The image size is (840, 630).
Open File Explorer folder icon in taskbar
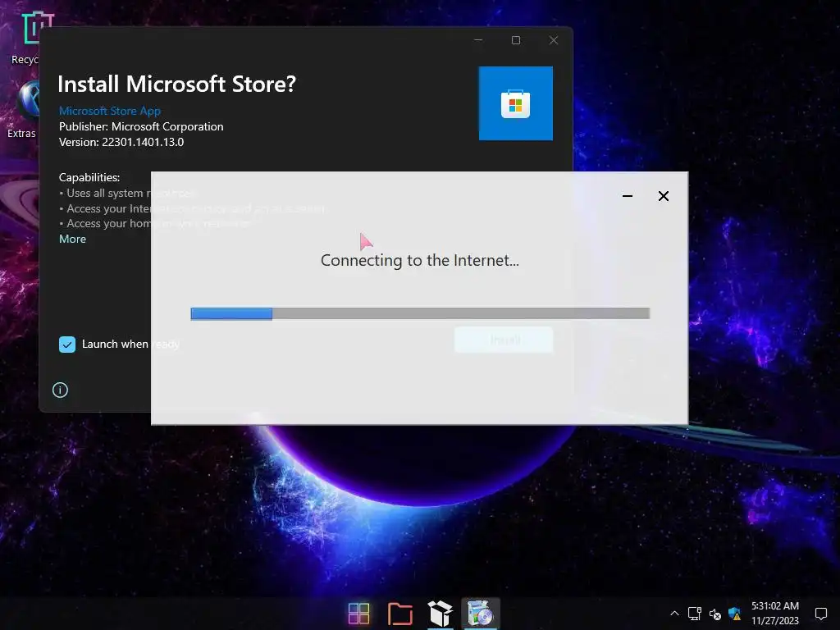[x=399, y=614]
